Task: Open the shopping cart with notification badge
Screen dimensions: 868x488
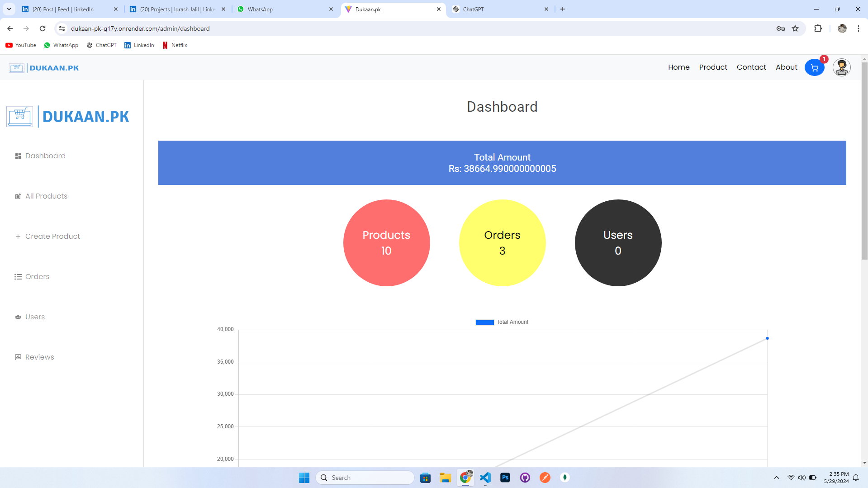Action: (814, 67)
